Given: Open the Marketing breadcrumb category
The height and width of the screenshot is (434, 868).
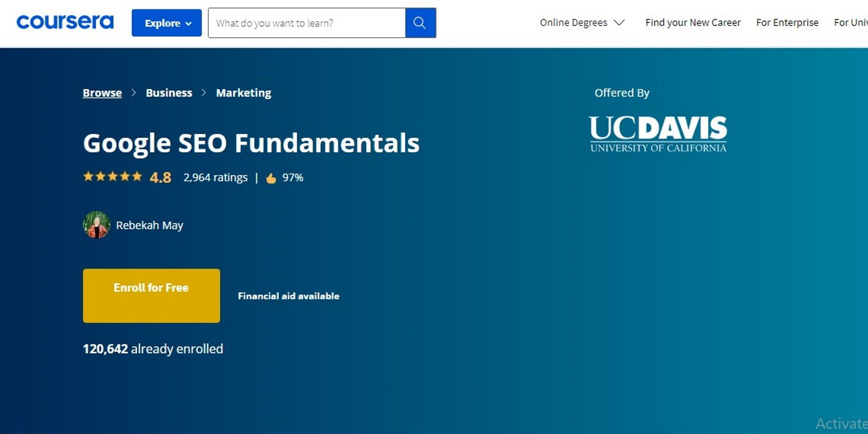Looking at the screenshot, I should (243, 93).
